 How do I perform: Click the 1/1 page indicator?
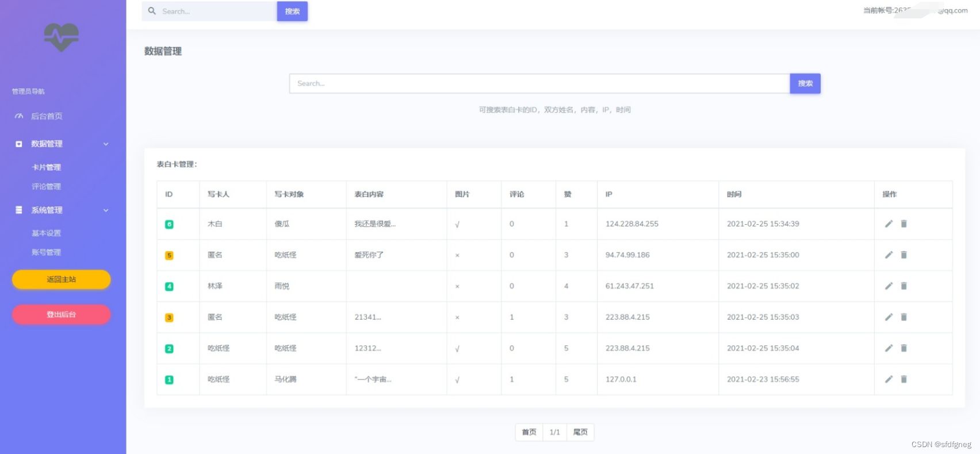click(554, 432)
